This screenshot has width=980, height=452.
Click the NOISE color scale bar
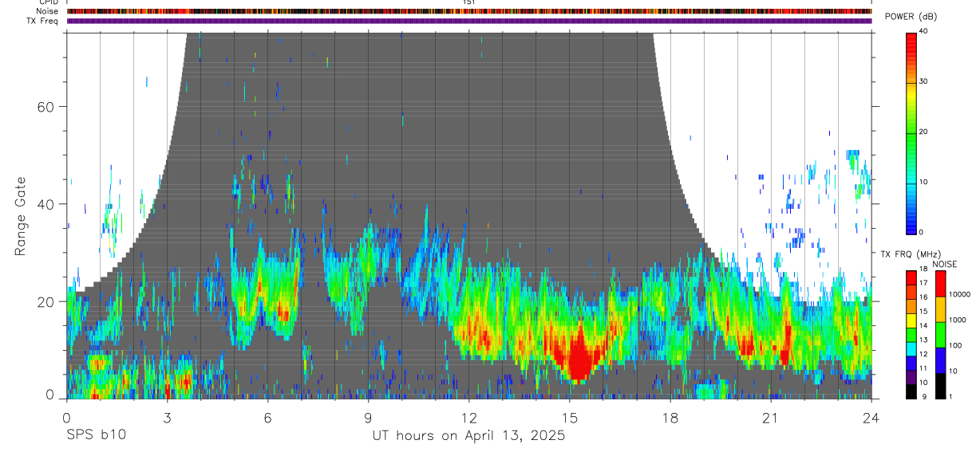coord(942,334)
